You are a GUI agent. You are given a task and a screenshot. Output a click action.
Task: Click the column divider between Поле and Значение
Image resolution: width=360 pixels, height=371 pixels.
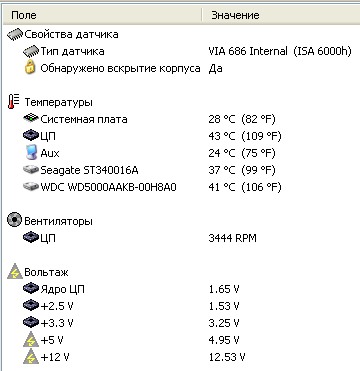click(x=202, y=15)
